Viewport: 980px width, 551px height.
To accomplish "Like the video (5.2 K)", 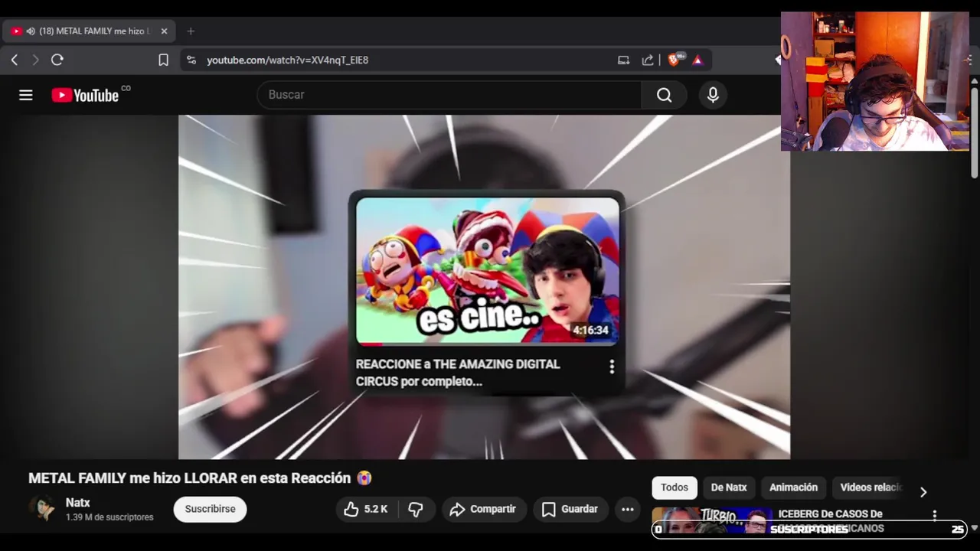I will 365,509.
